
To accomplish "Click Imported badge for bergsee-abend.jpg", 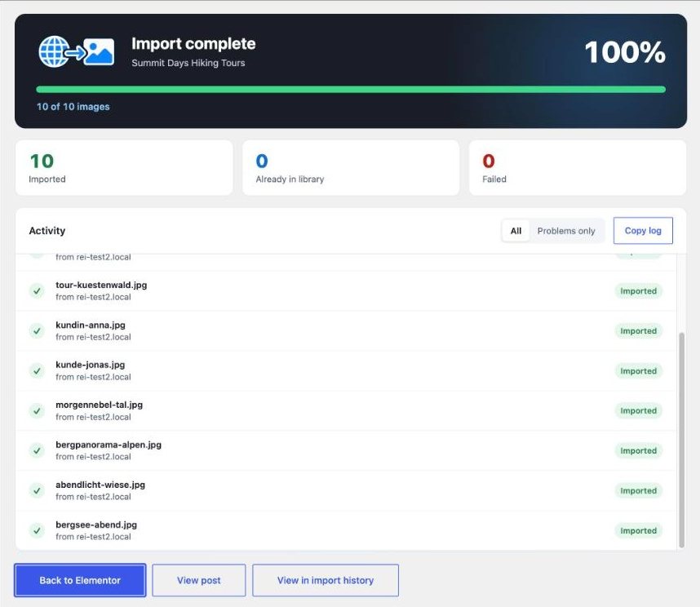I will [x=638, y=530].
